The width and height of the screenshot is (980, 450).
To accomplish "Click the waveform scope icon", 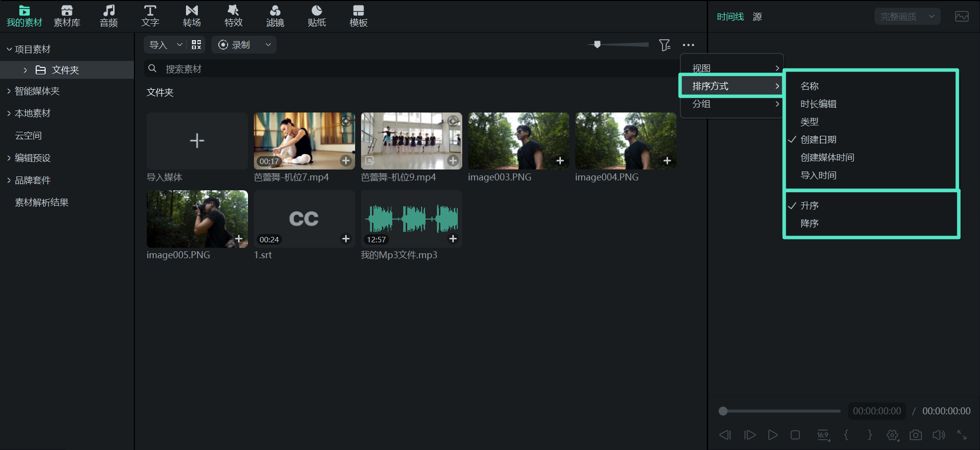I will (x=962, y=16).
